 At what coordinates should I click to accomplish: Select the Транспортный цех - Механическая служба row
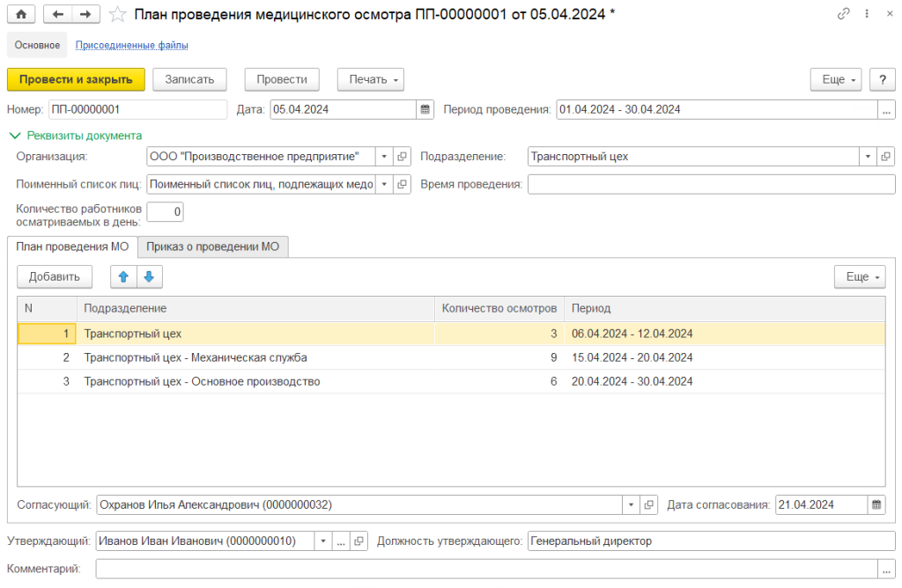click(x=196, y=357)
